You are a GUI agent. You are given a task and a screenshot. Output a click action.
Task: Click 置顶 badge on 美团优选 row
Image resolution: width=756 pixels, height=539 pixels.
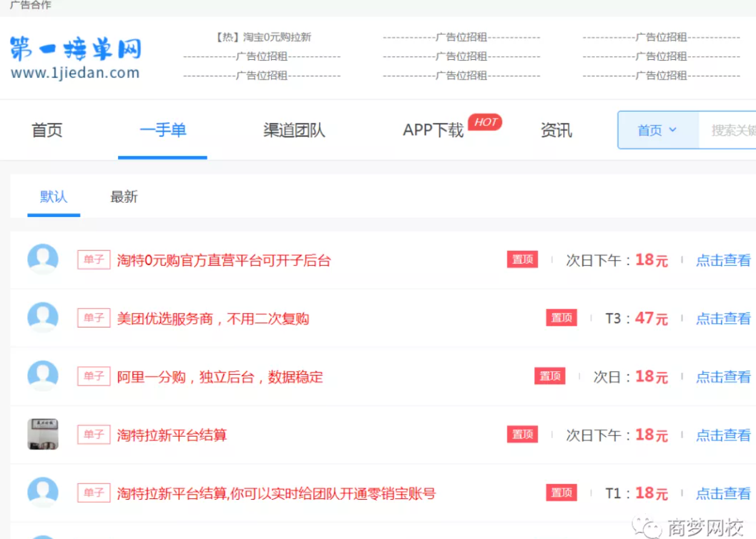(x=561, y=318)
